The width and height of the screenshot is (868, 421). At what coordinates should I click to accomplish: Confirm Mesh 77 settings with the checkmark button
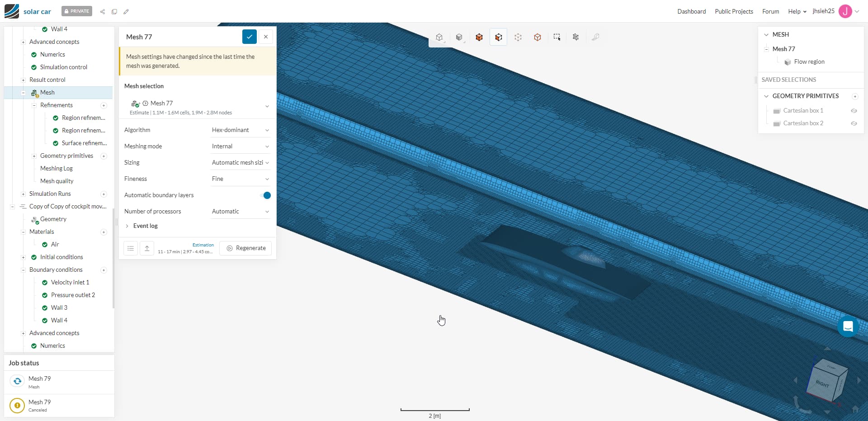tap(250, 37)
